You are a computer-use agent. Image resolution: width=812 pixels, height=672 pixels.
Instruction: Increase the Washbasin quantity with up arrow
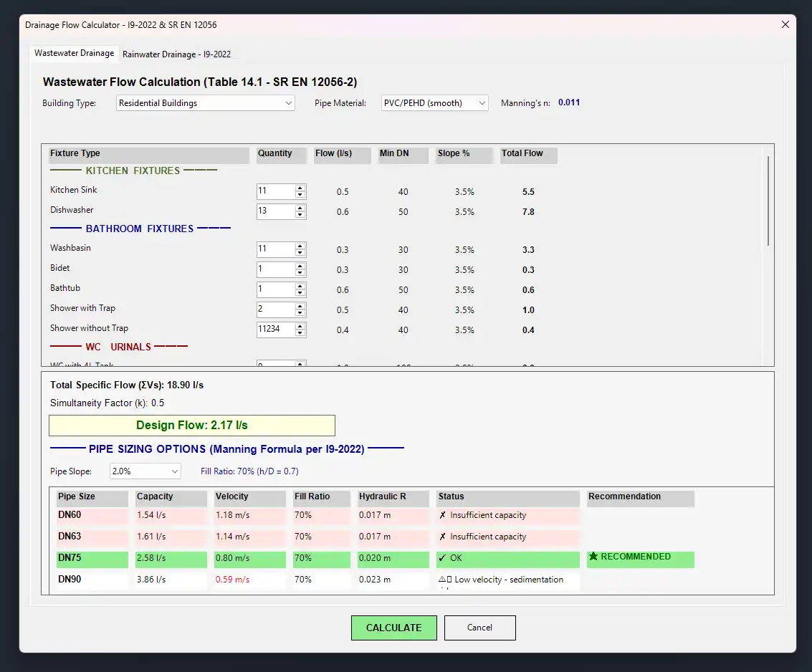point(300,246)
